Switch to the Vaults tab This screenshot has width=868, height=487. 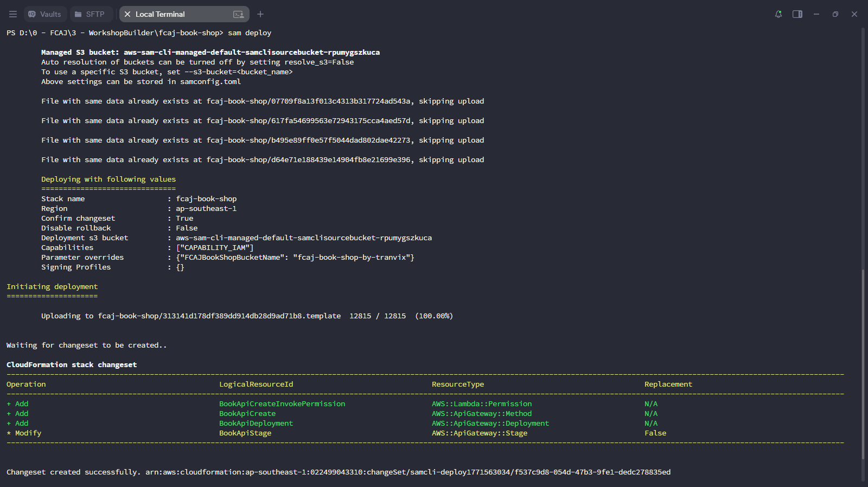45,14
